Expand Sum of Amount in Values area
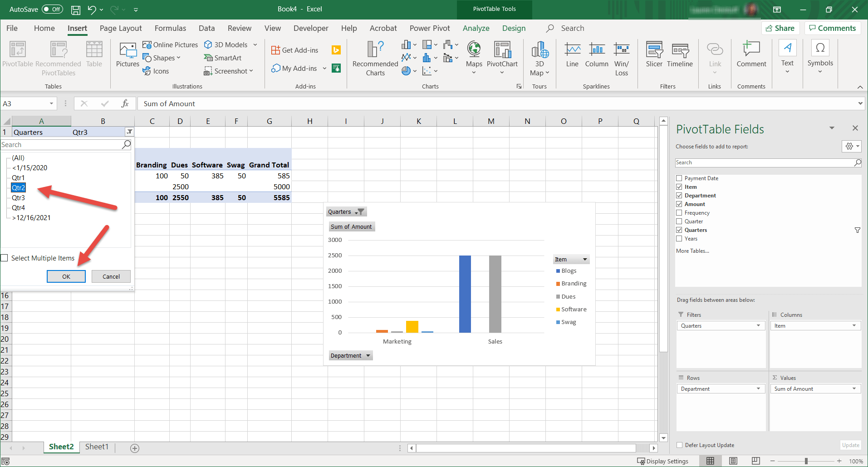The width and height of the screenshot is (868, 467). pos(854,389)
